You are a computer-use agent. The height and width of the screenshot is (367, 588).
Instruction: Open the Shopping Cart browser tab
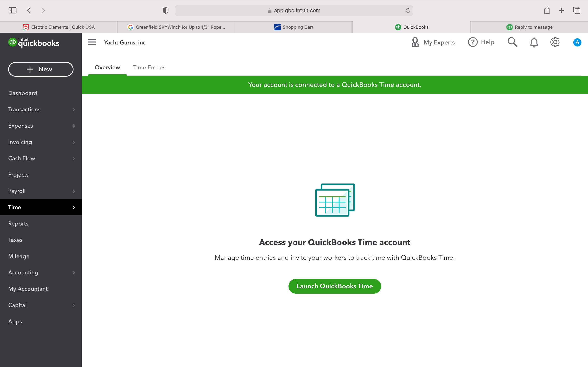294,27
